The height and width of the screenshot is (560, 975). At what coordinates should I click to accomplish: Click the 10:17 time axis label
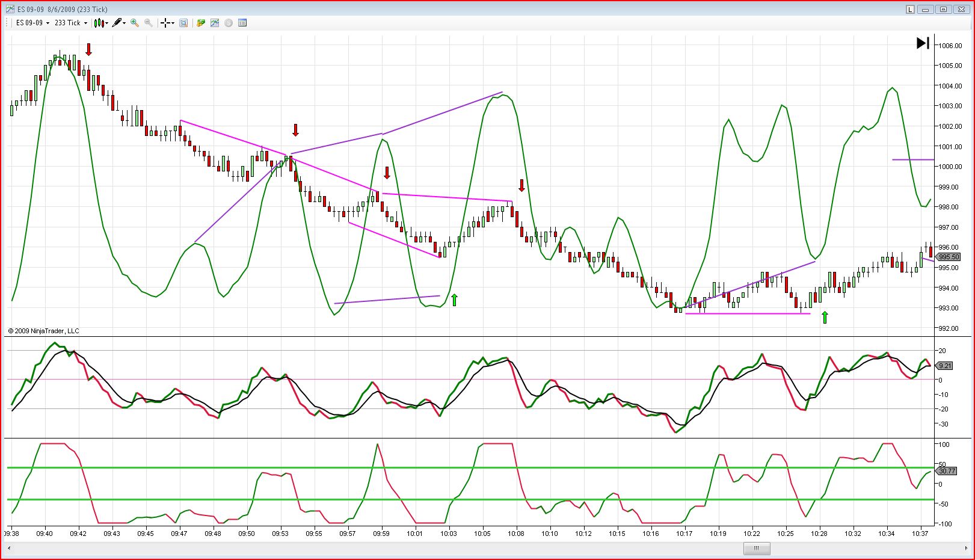tap(684, 534)
